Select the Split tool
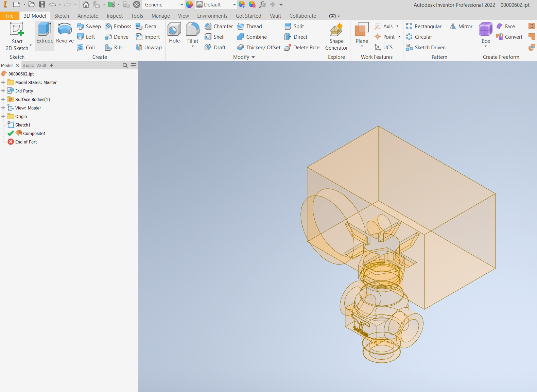 [294, 27]
